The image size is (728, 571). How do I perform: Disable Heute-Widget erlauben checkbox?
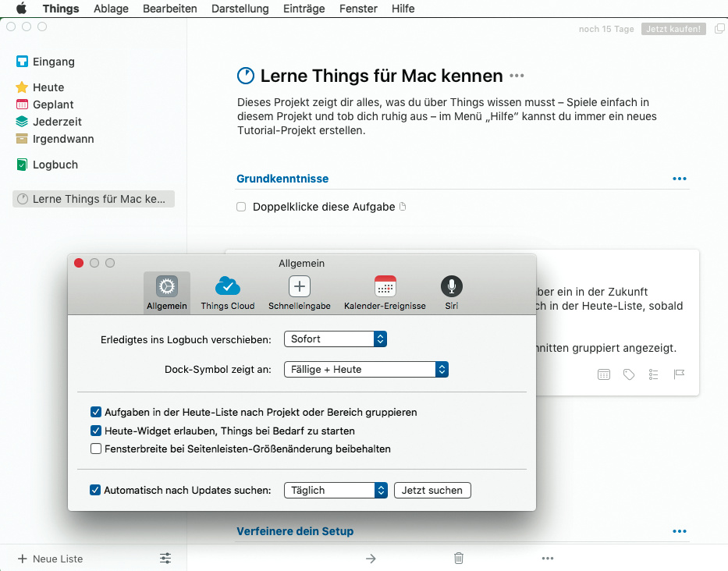96,431
